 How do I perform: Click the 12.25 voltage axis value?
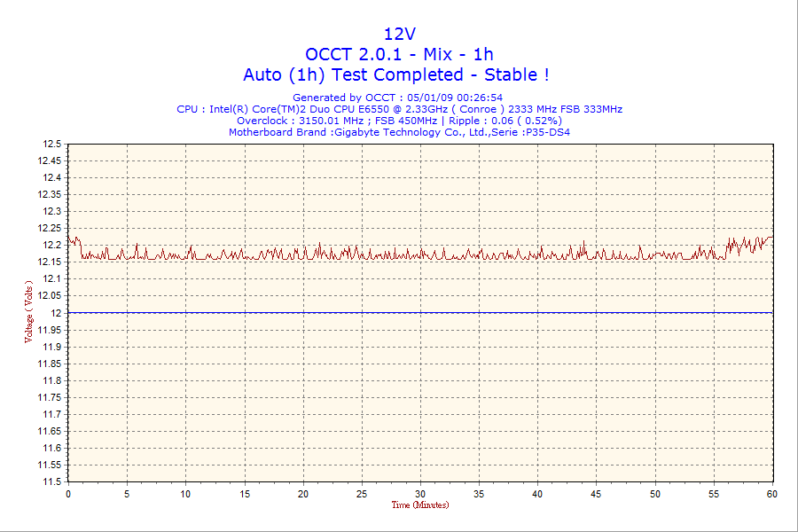click(50, 228)
